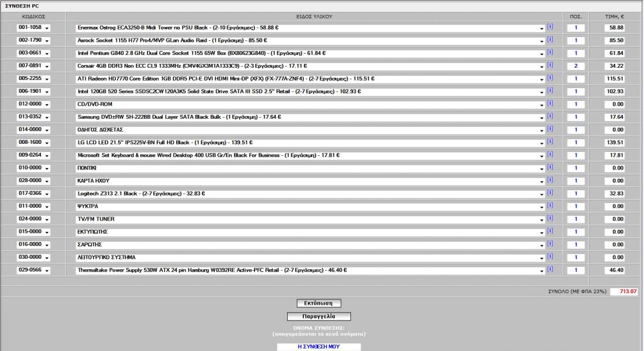Show info for Intel 120GB SSD row
644x351 pixels.
click(550, 91)
